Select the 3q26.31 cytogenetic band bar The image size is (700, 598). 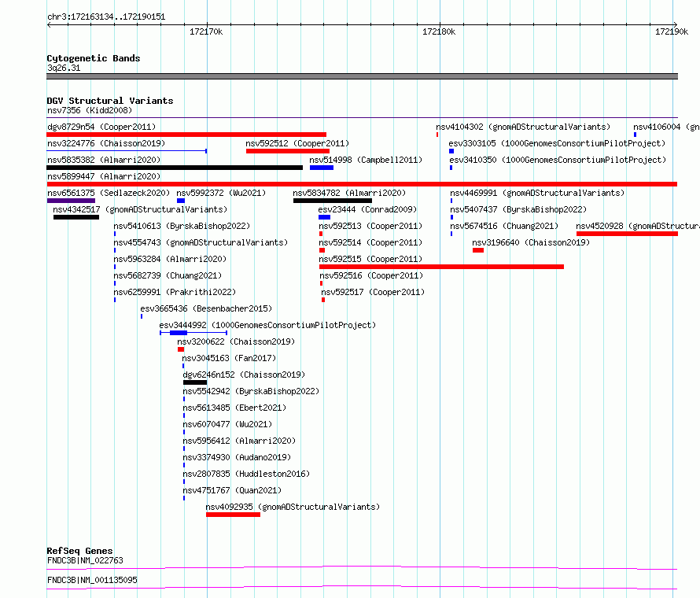pos(362,76)
